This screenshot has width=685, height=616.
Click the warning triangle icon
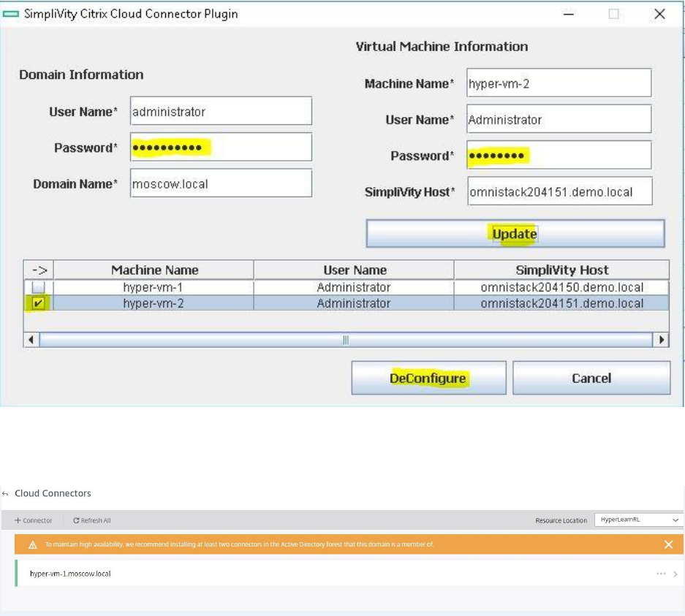[33, 545]
